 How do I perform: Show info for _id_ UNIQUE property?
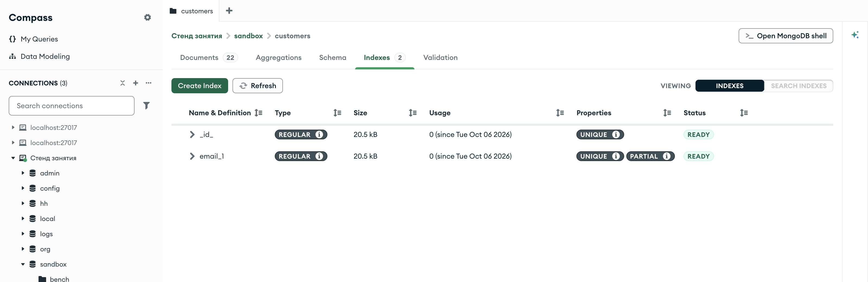(616, 135)
